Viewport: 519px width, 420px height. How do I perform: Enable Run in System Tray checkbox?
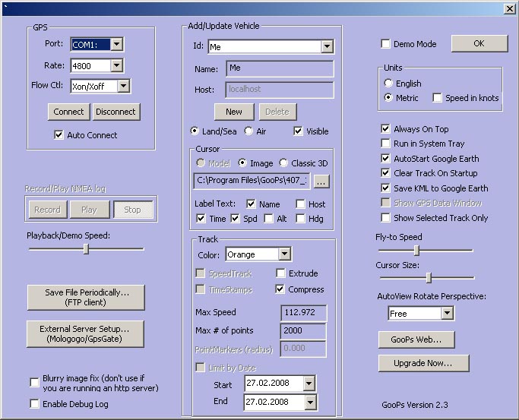tap(385, 144)
